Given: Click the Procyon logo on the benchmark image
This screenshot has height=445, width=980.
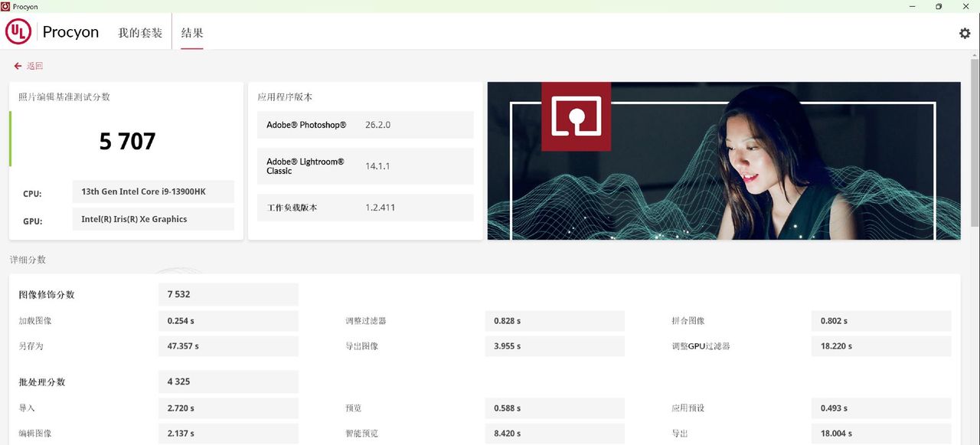Looking at the screenshot, I should 576,116.
